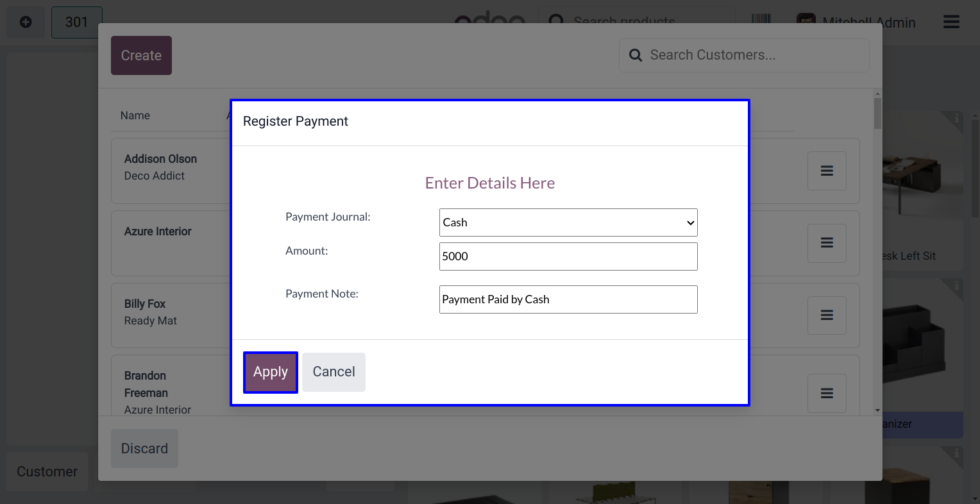The image size is (980, 504).
Task: Open Brandon Freeman's row menu icon
Action: point(827,393)
